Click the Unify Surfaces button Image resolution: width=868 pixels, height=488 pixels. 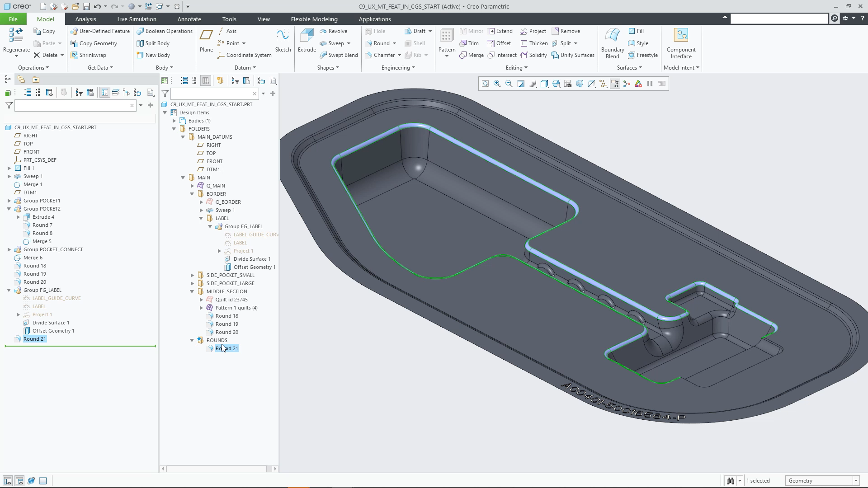tap(573, 55)
